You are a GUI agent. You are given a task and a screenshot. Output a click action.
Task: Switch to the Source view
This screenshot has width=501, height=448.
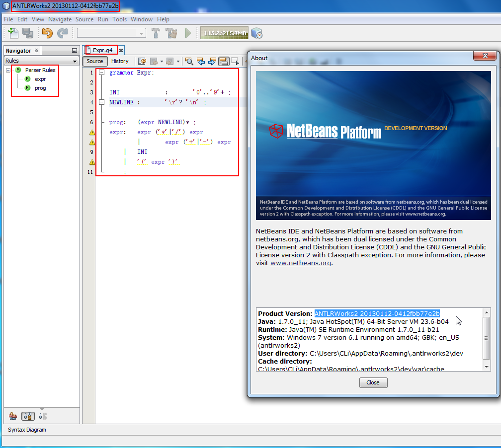click(95, 61)
